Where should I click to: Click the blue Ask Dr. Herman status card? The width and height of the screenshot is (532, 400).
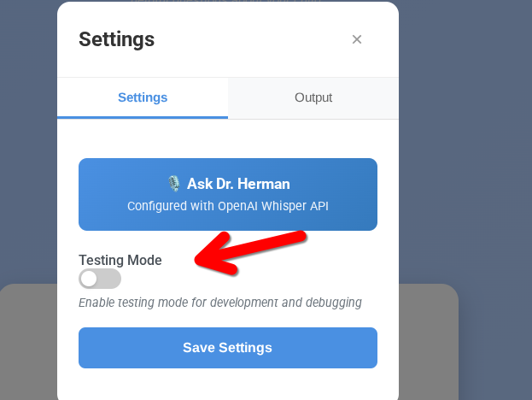228,194
